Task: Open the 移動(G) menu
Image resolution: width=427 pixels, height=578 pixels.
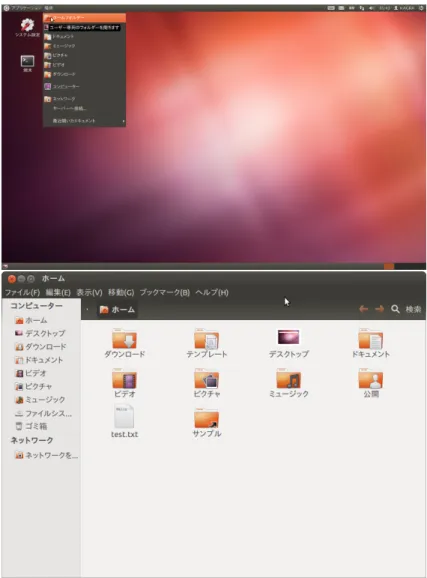Action: 121,293
